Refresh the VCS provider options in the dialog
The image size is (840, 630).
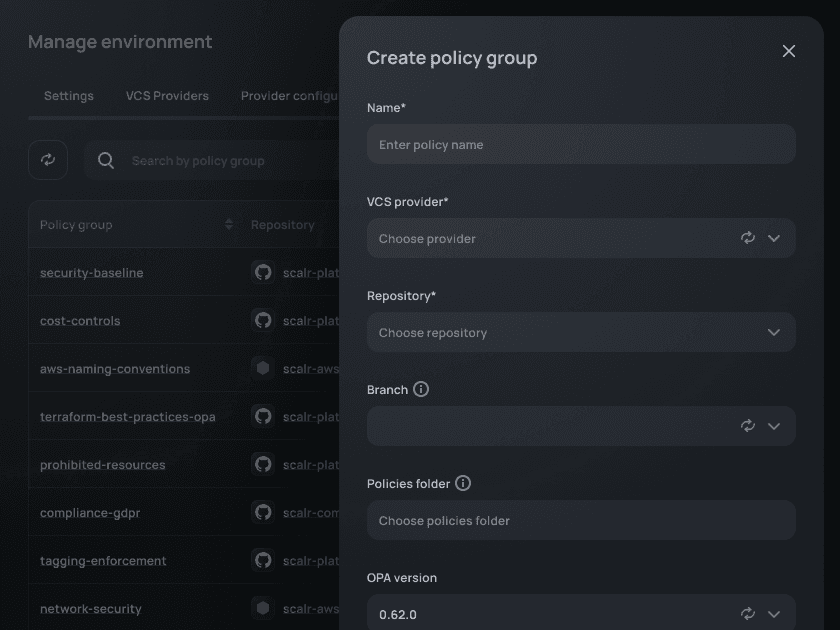click(747, 238)
